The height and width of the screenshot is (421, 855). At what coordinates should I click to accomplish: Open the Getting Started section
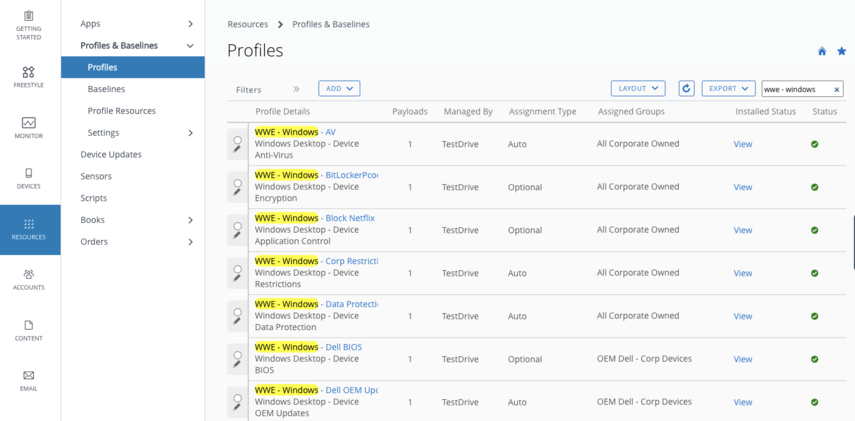pos(28,24)
